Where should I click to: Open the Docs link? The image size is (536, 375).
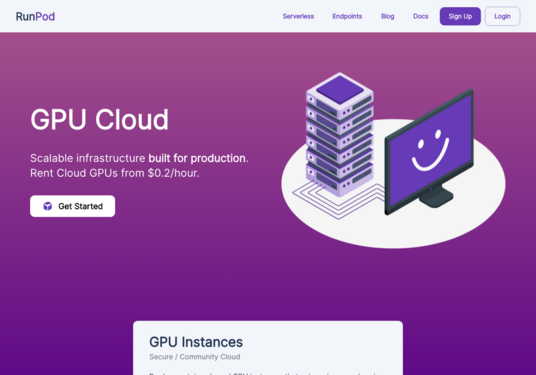420,16
